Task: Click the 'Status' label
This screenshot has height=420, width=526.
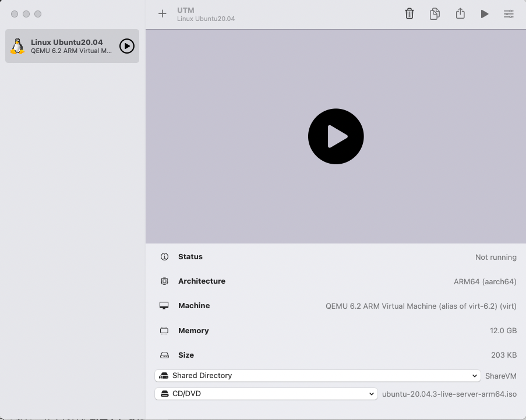Action: pos(190,257)
